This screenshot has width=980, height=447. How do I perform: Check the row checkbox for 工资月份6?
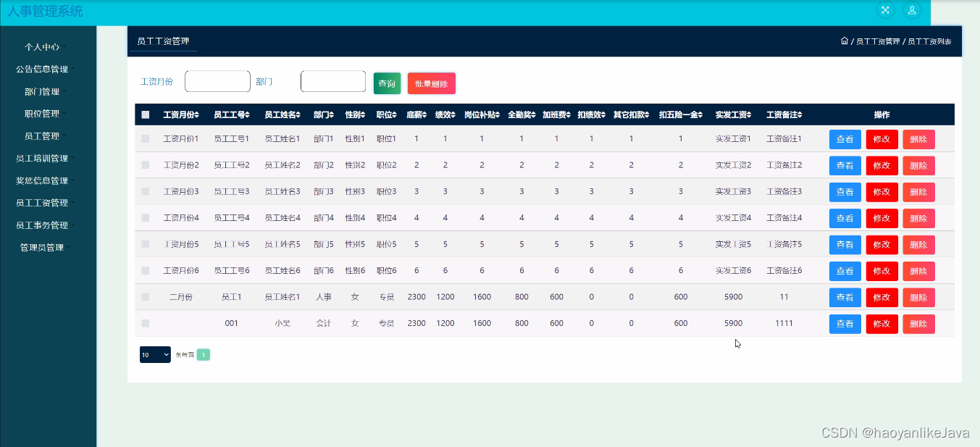pyautogui.click(x=146, y=270)
